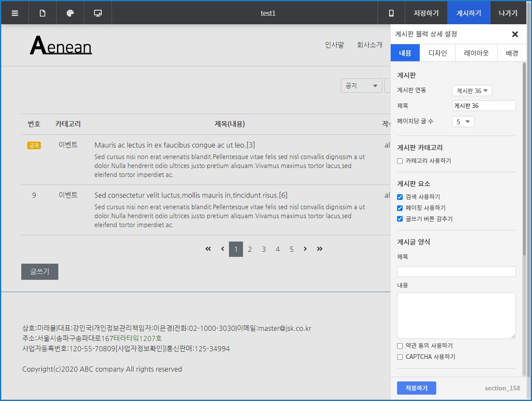Open the 게시판 연동 dropdown
This screenshot has width=532, height=401.
pos(472,91)
